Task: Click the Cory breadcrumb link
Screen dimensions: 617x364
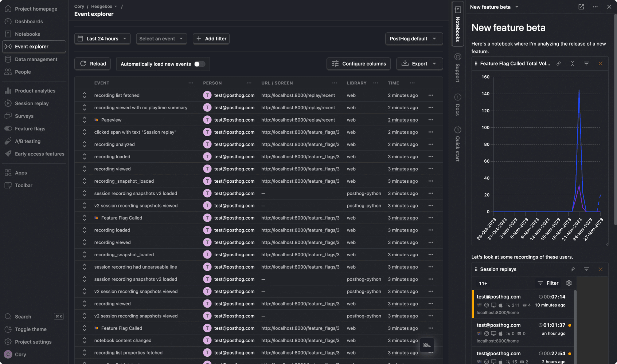Action: [79, 6]
